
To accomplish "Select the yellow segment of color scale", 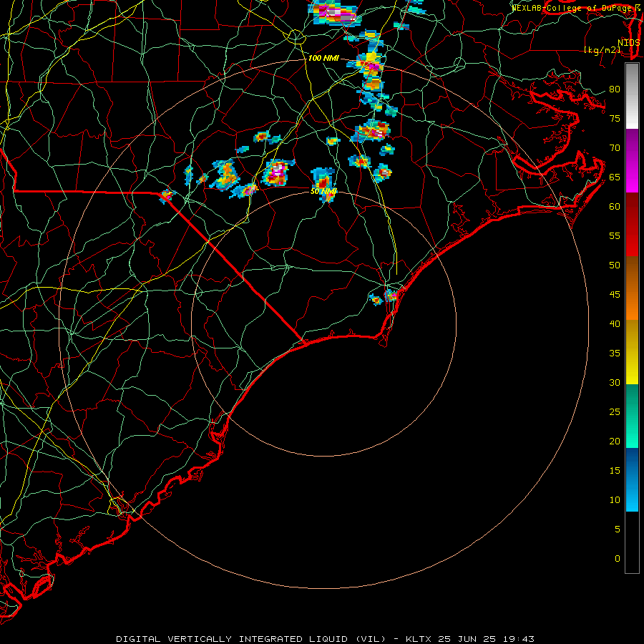I will pyautogui.click(x=632, y=352).
